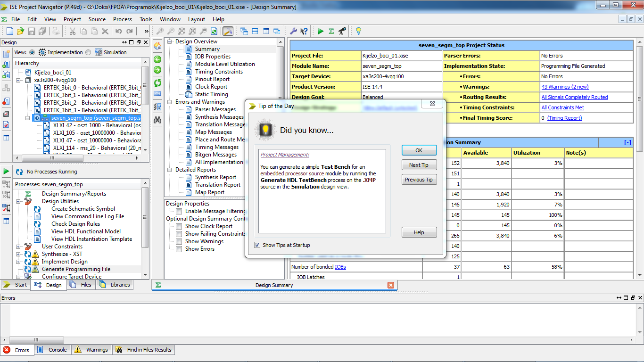
Task: Click the green sigma Design Summary toolbar icon
Action: tap(331, 31)
